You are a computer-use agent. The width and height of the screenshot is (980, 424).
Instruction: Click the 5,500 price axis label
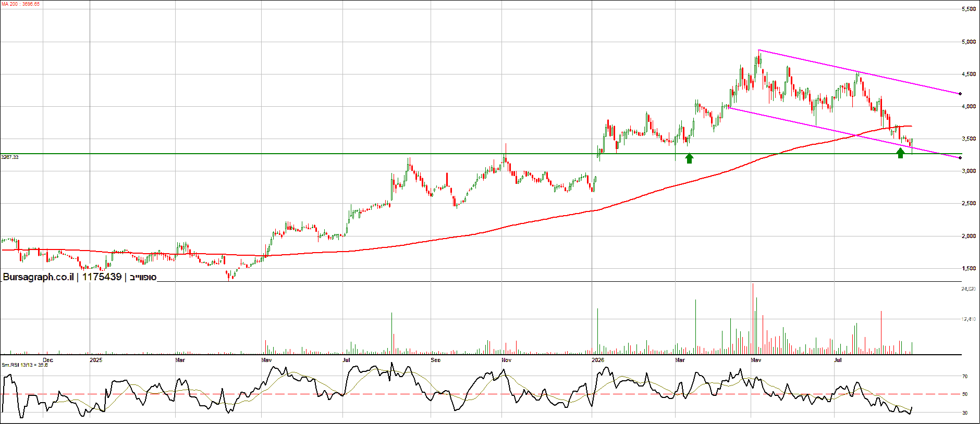969,9
